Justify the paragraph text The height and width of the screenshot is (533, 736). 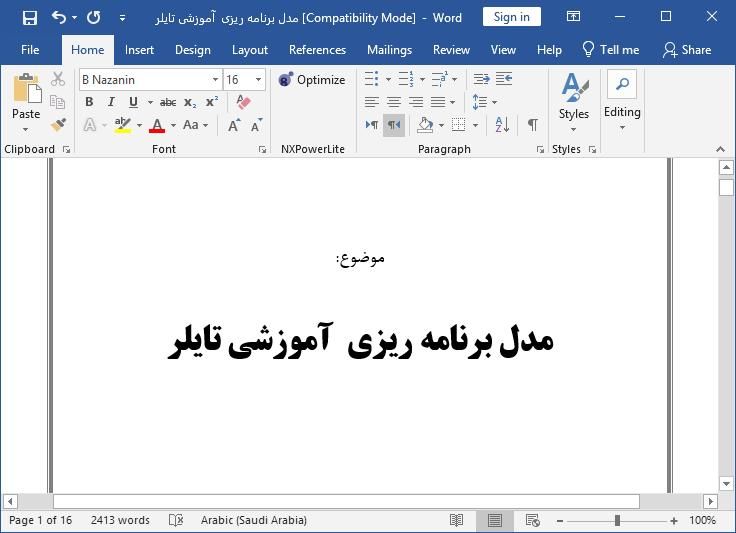click(438, 102)
